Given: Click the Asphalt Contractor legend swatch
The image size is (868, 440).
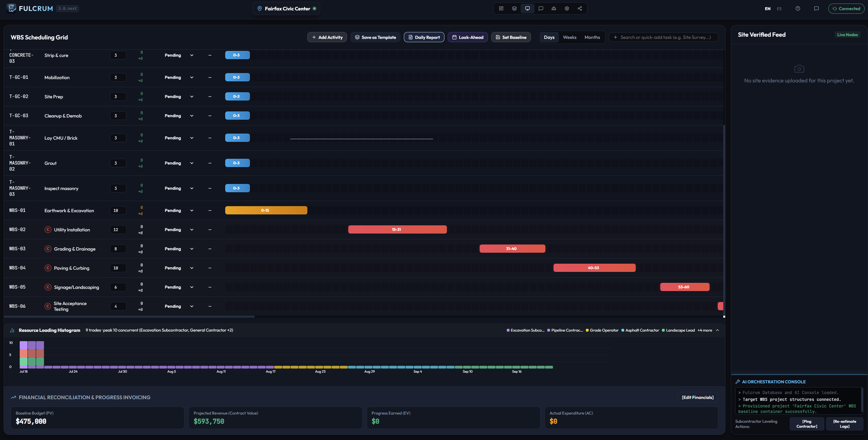Looking at the screenshot, I should 623,330.
